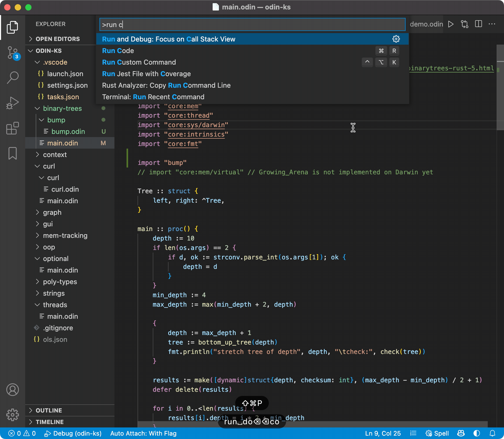Select Rust Analyzer Copy Run Command Line
This screenshot has height=439, width=504.
[x=253, y=85]
